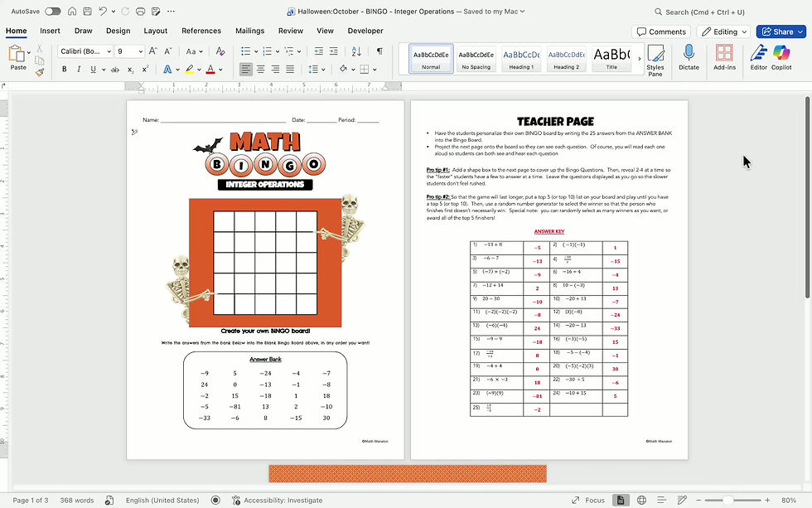Click the zoom slider handle
Viewport: 812px width, 508px height.
[728, 501]
